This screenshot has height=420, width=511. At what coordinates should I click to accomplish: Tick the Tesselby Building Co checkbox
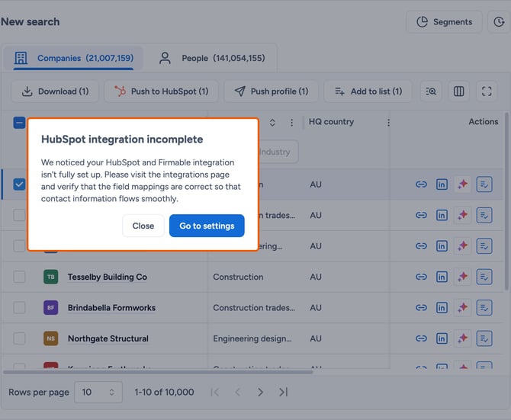tap(19, 277)
